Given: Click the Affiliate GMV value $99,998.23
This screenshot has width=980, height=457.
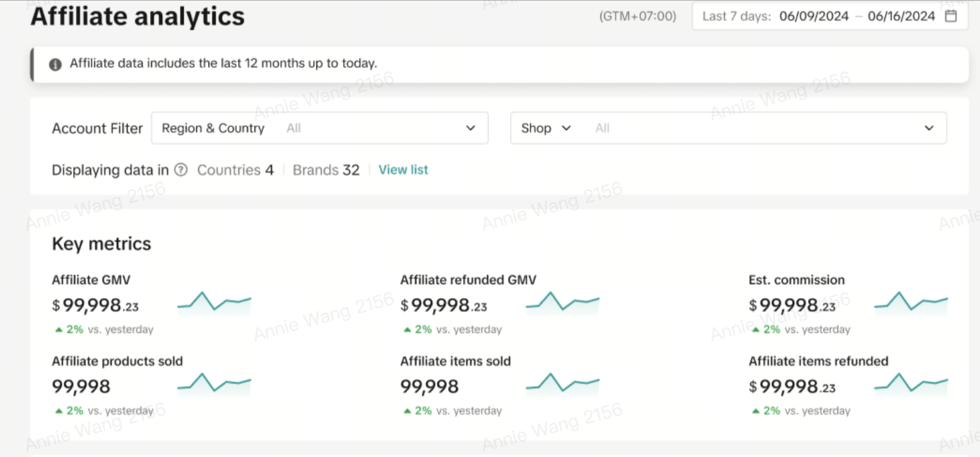Looking at the screenshot, I should pyautogui.click(x=96, y=306).
